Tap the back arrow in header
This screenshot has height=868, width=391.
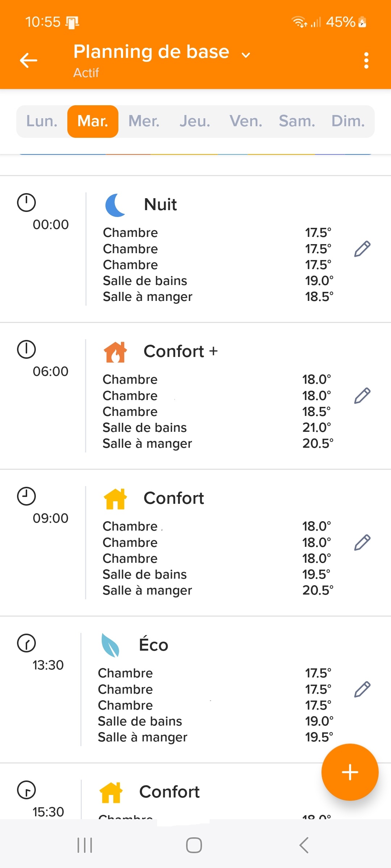[29, 60]
